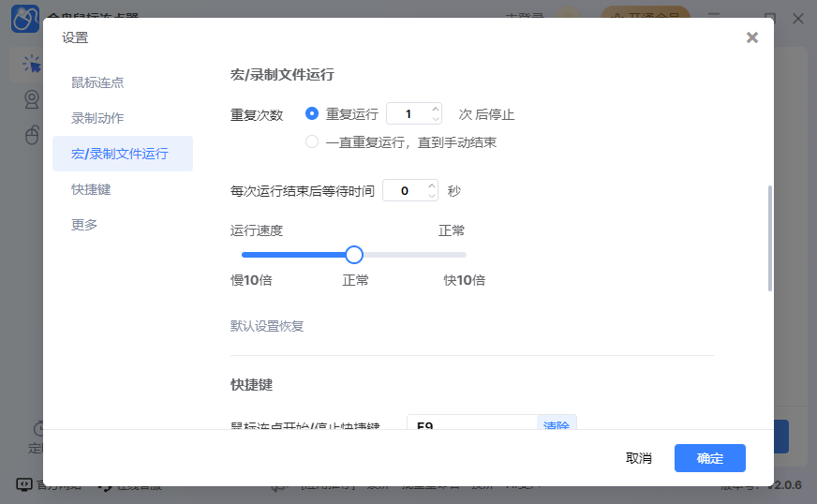The height and width of the screenshot is (504, 817).
Task: Decrease wait time with down arrow
Action: point(431,196)
